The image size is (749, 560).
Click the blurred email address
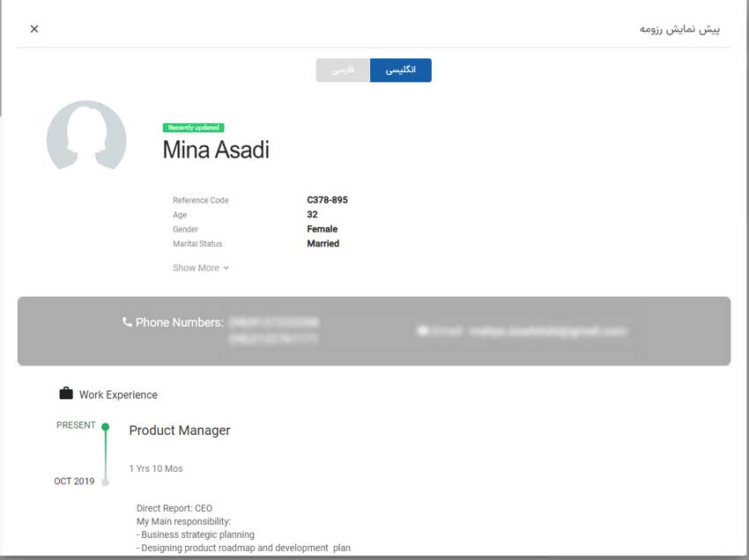point(546,331)
